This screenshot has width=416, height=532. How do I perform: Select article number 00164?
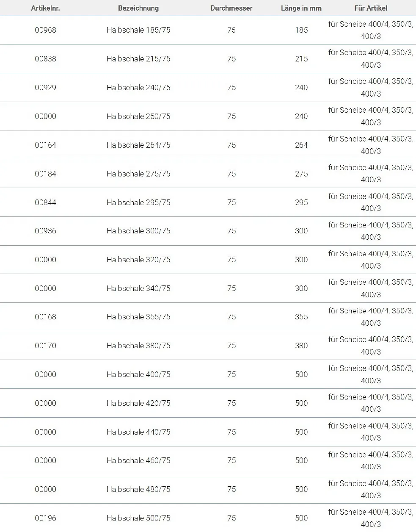pos(45,145)
